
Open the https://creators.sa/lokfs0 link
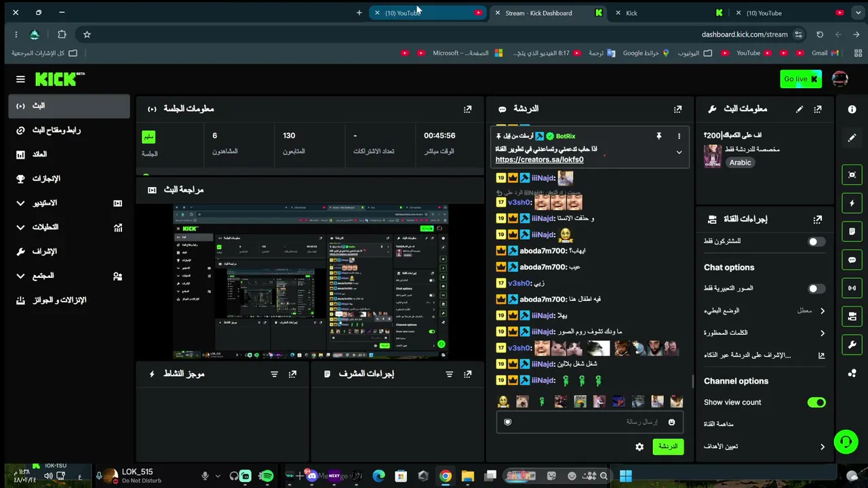(x=539, y=160)
